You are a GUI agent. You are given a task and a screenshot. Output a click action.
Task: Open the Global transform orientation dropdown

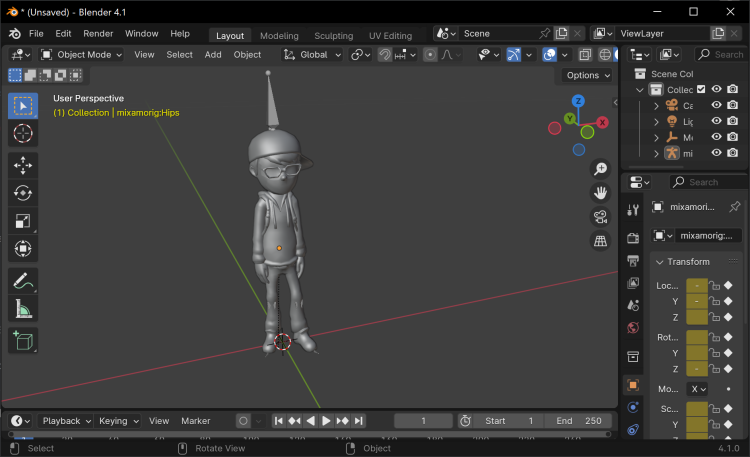(x=313, y=54)
